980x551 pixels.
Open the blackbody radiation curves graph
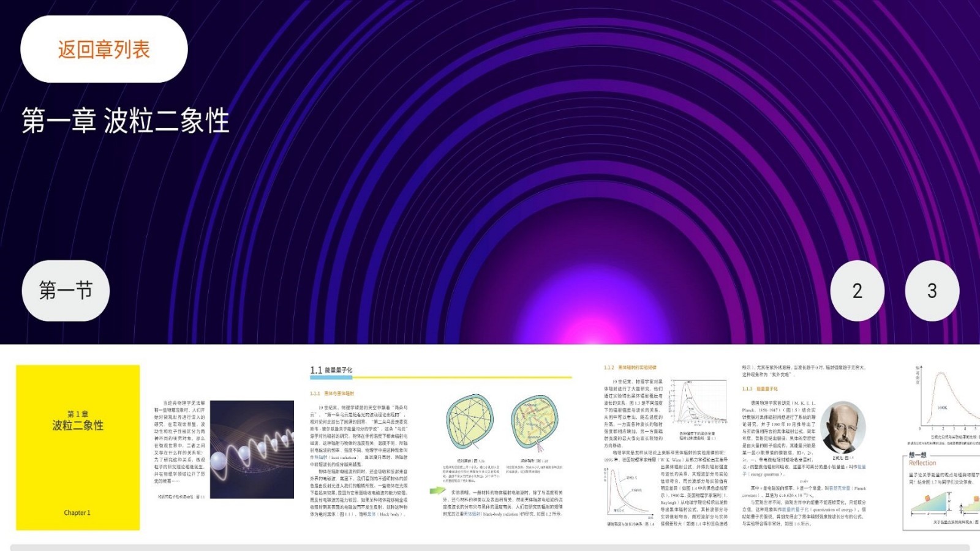[x=697, y=402]
